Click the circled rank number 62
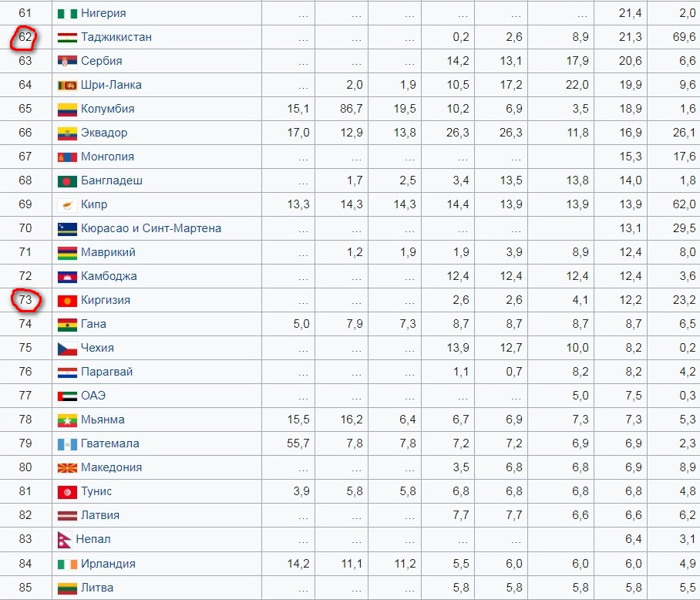 click(x=25, y=37)
